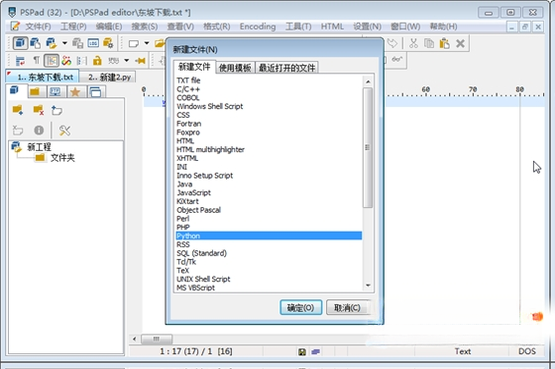Open the 设置(N) menu
The image size is (555, 369).
tap(367, 27)
